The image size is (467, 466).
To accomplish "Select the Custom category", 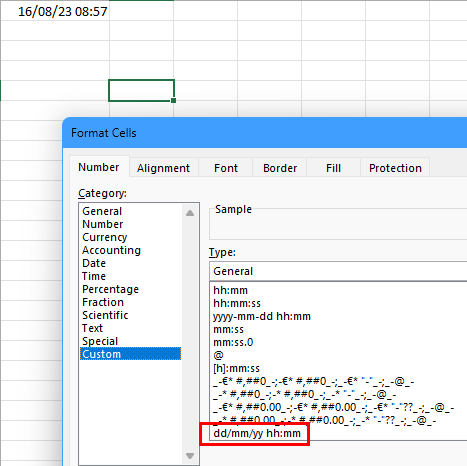I will pos(130,354).
